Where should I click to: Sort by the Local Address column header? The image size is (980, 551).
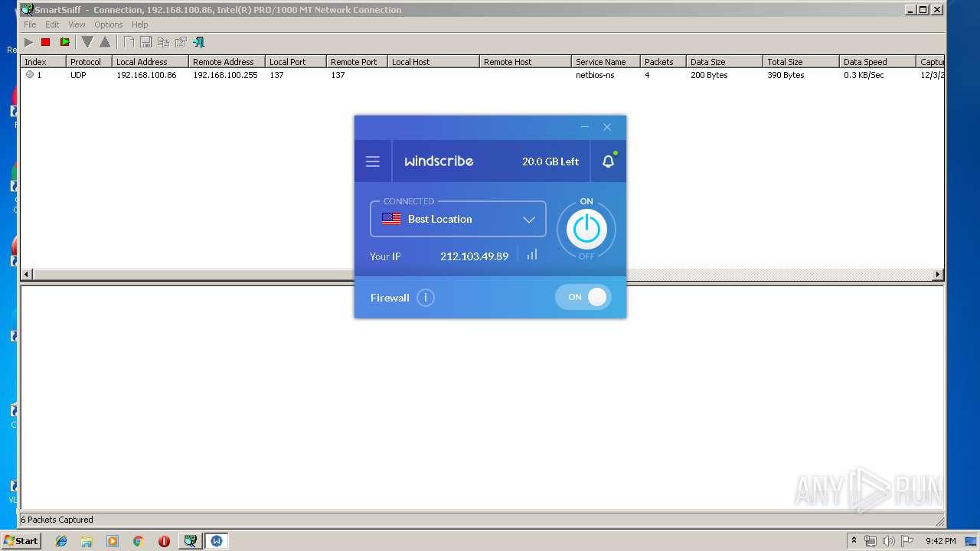click(150, 62)
